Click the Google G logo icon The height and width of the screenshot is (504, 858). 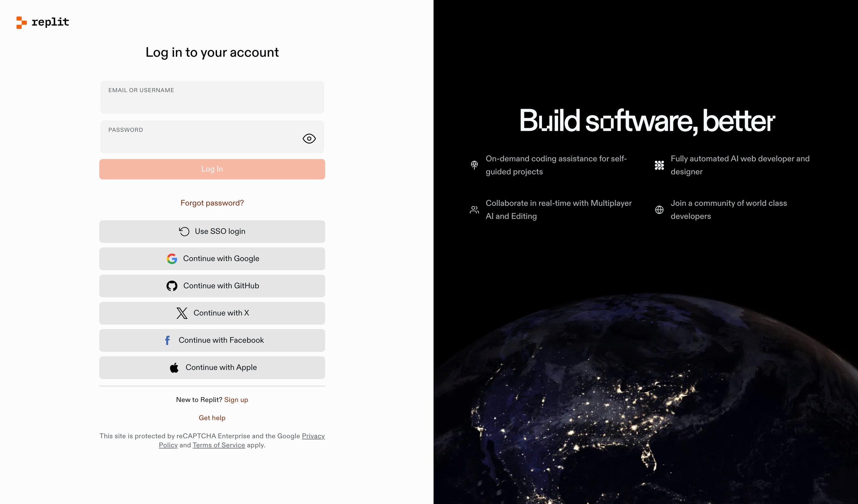(172, 259)
